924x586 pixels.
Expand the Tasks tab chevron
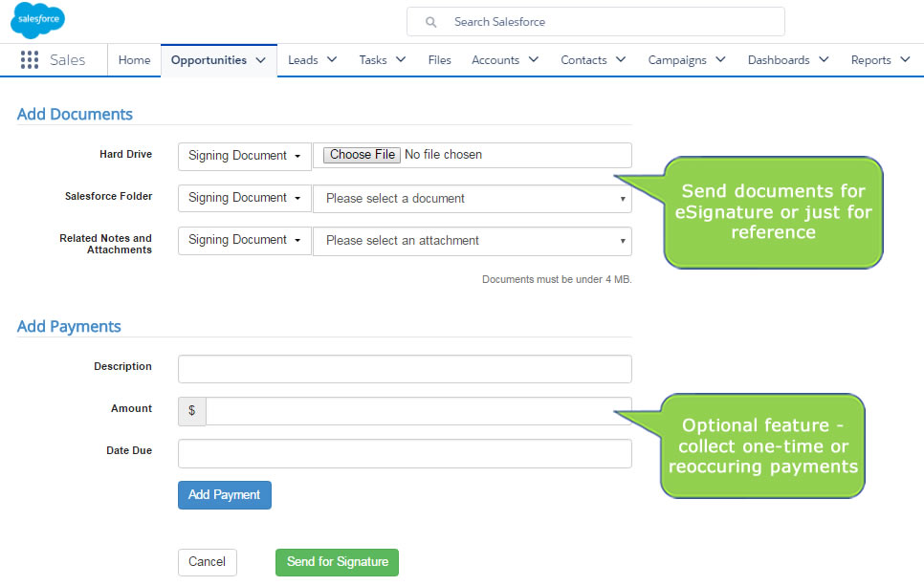point(401,59)
